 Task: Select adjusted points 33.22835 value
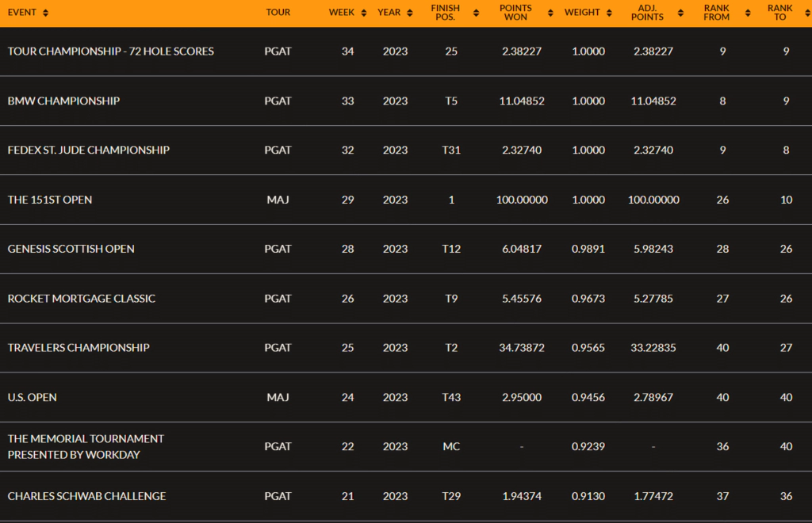click(x=653, y=348)
